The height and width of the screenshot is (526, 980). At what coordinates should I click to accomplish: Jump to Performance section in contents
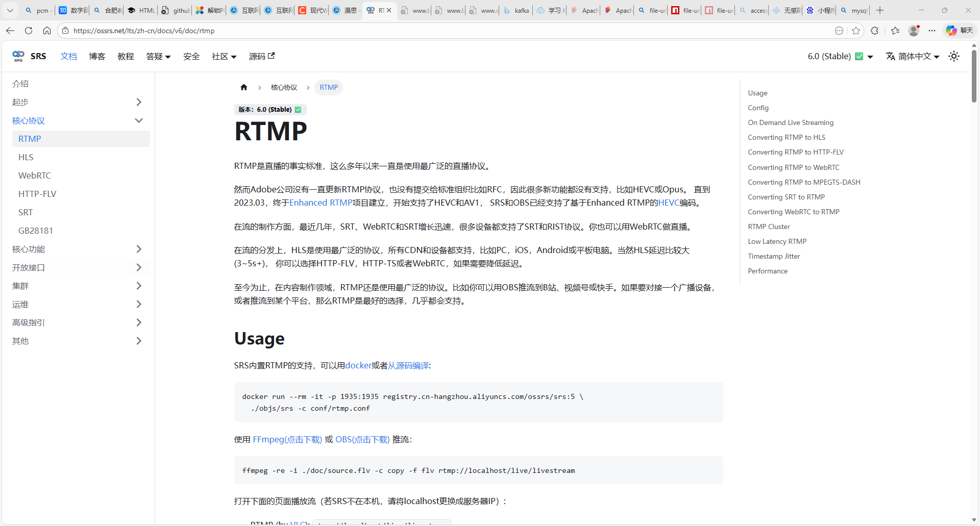[768, 271]
